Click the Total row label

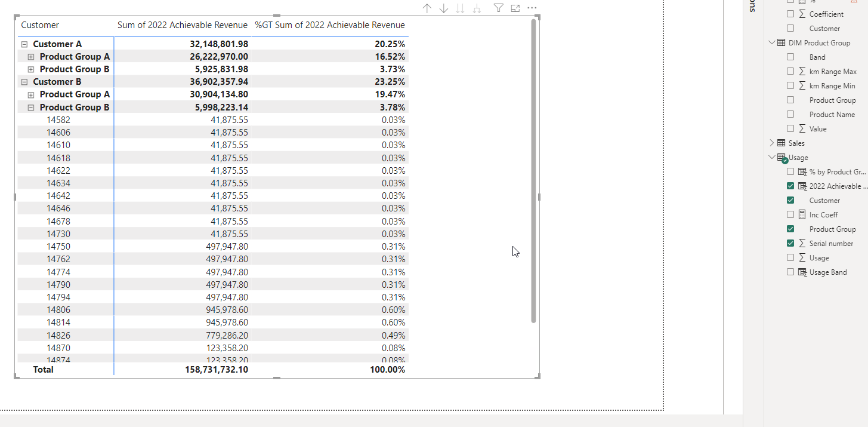click(43, 370)
